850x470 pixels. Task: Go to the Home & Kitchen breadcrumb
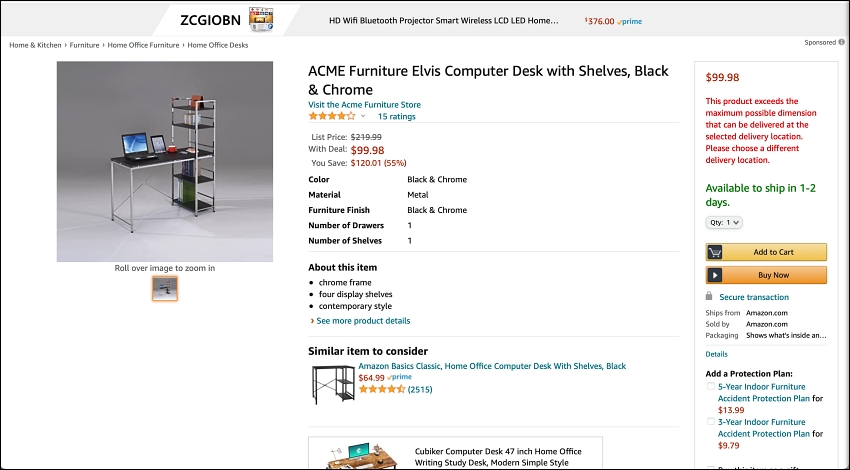pos(35,45)
